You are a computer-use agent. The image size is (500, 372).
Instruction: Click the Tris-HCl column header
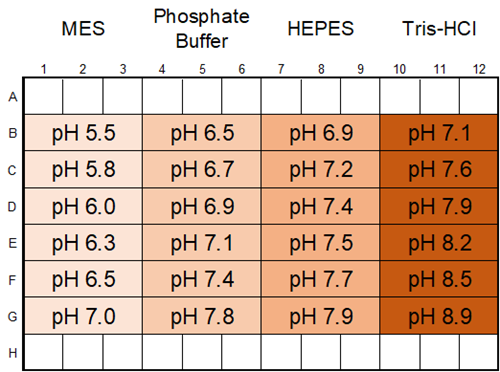(x=439, y=28)
